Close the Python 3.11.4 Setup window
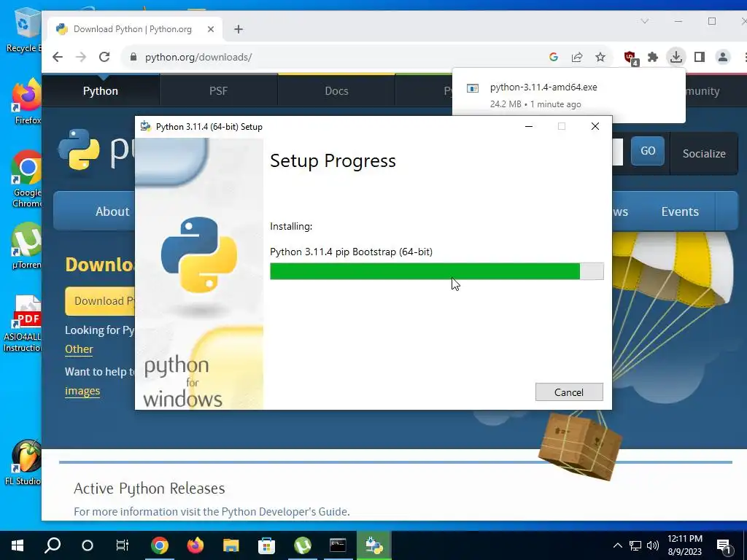Image resolution: width=747 pixels, height=560 pixels. pos(595,126)
